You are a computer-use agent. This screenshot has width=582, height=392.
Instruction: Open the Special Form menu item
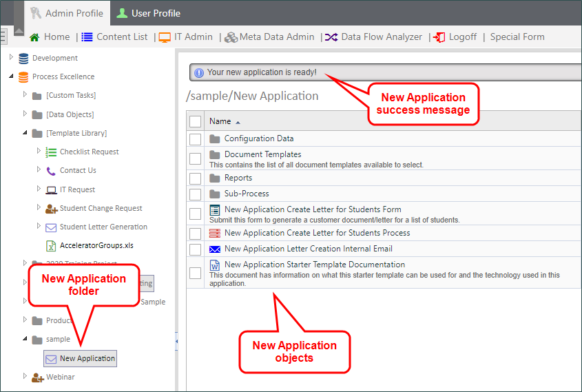click(x=517, y=37)
